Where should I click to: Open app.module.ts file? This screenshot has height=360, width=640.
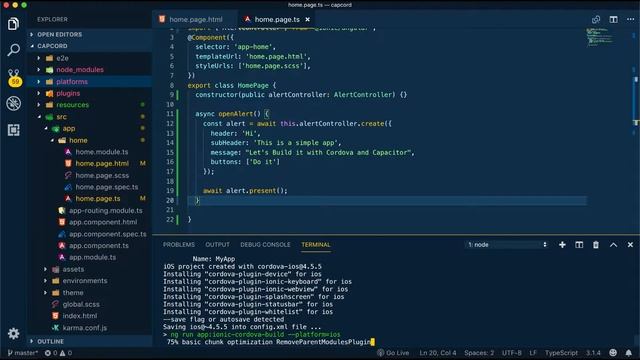pyautogui.click(x=92, y=257)
